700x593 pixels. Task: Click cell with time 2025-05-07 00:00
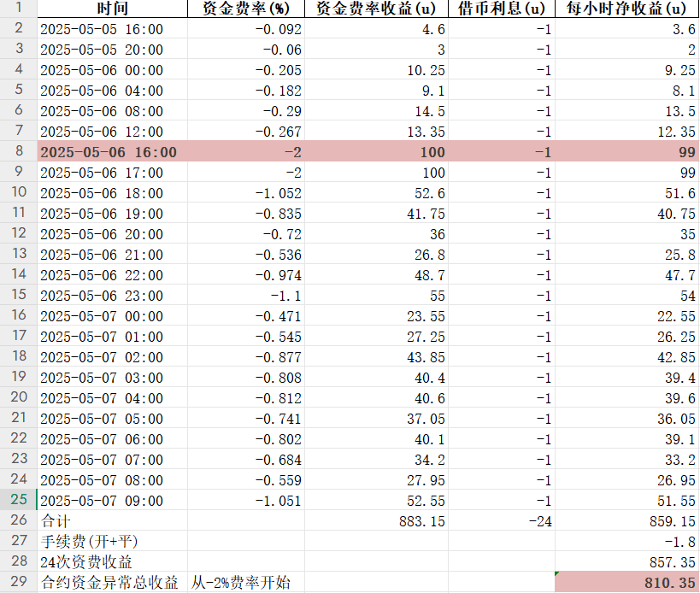click(x=113, y=315)
